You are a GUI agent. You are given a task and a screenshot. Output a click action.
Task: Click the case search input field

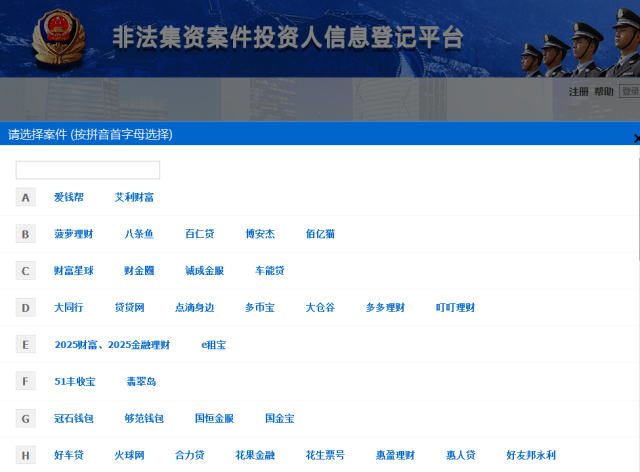coord(88,170)
